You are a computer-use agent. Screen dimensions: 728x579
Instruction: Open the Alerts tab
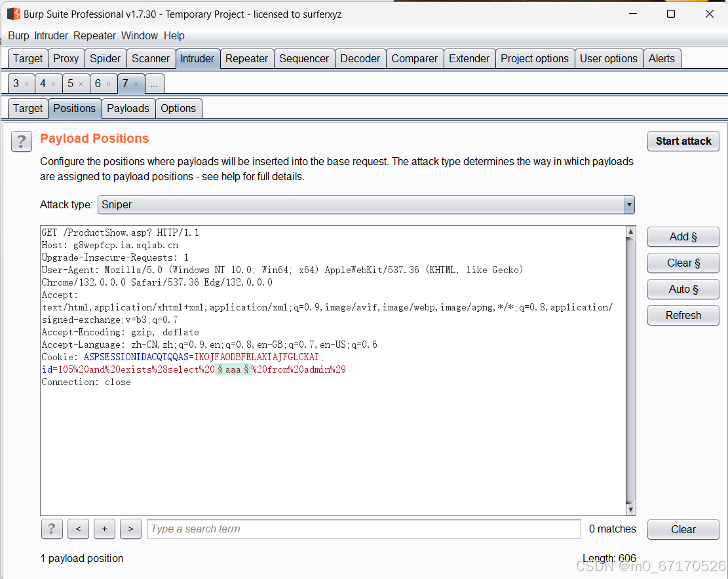(x=662, y=58)
